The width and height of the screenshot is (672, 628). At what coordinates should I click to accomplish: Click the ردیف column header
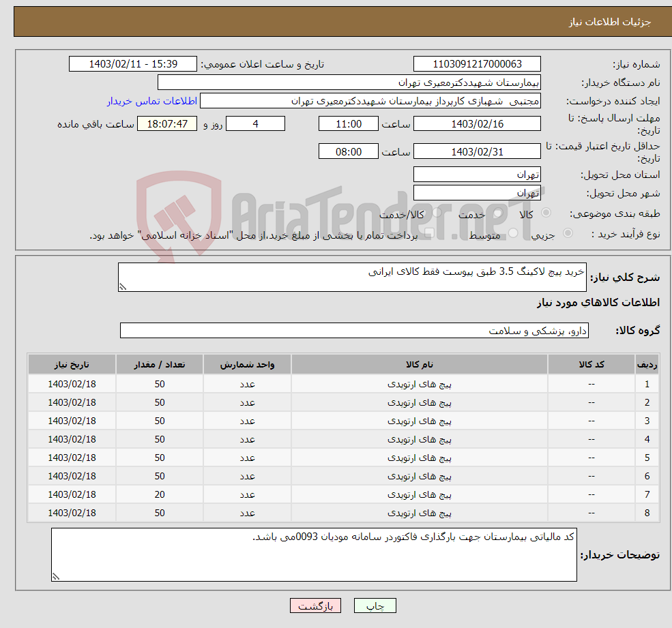(647, 365)
